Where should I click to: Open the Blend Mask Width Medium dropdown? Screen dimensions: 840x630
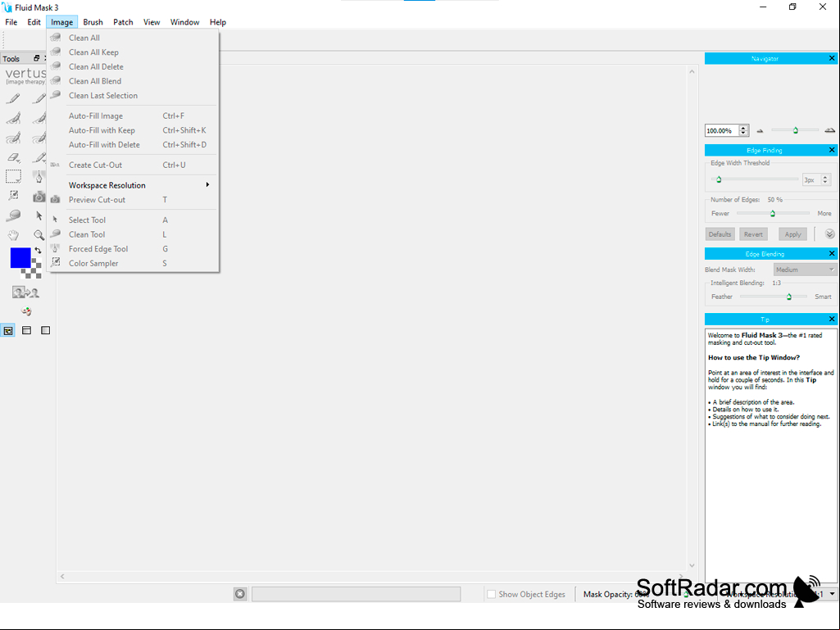pyautogui.click(x=805, y=270)
